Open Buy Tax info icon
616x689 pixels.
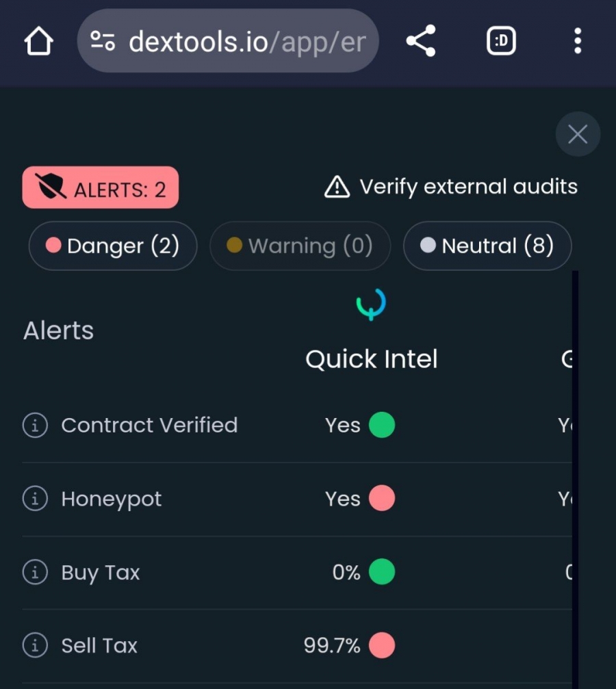35,572
